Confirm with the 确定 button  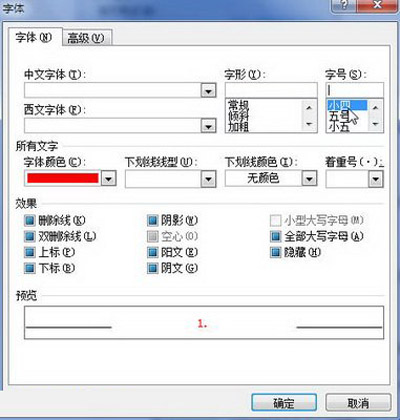[x=284, y=403]
